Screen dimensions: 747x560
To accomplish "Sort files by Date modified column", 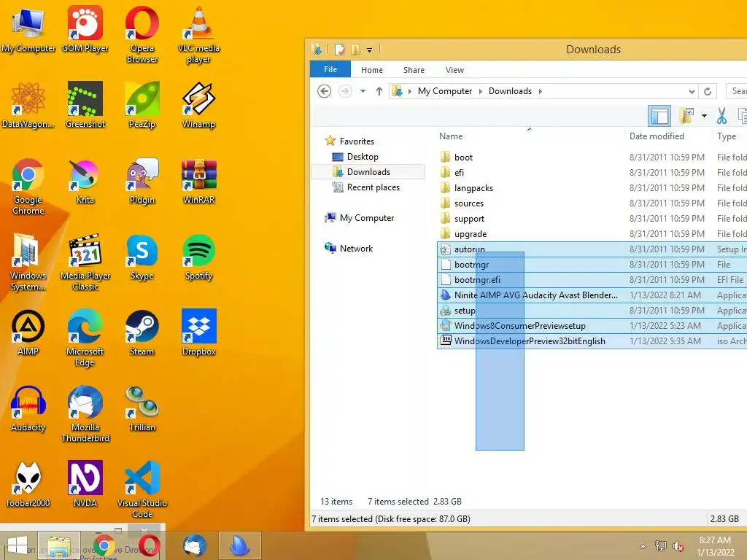I will 657,136.
